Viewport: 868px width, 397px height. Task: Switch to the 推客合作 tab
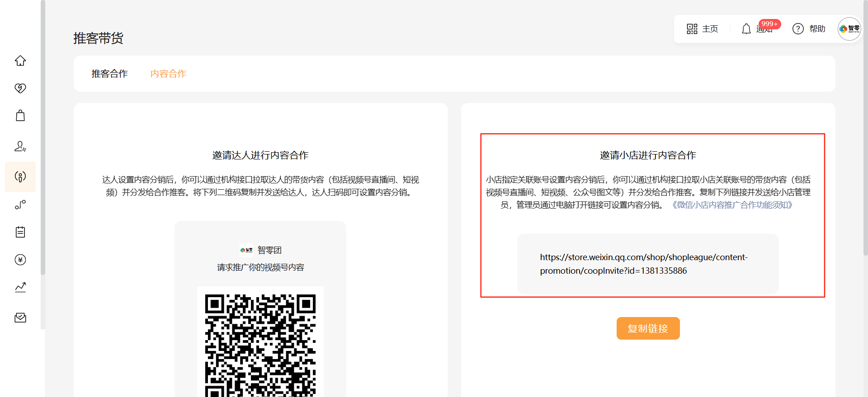[x=109, y=74]
